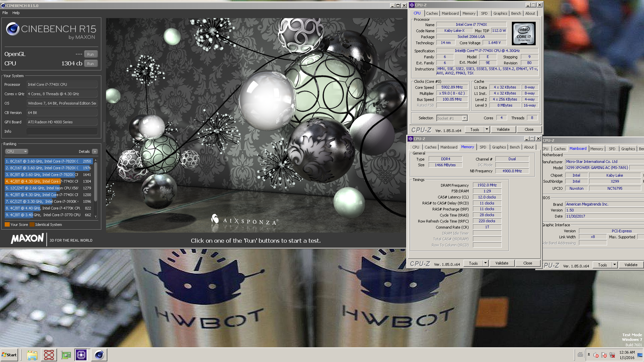
Task: Select ranking entry i7-3770 score 662
Action: (x=49, y=215)
